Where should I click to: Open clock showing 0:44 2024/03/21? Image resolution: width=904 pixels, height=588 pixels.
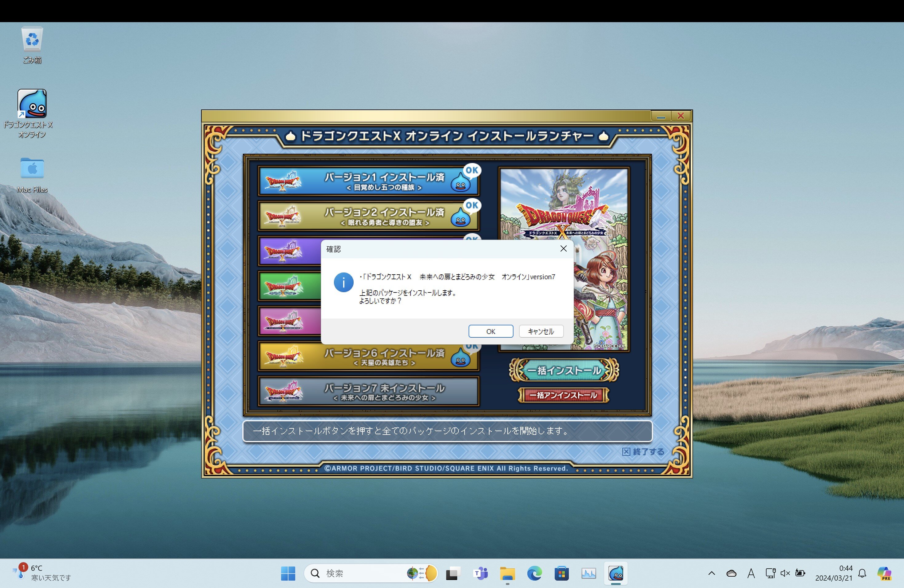pyautogui.click(x=834, y=573)
